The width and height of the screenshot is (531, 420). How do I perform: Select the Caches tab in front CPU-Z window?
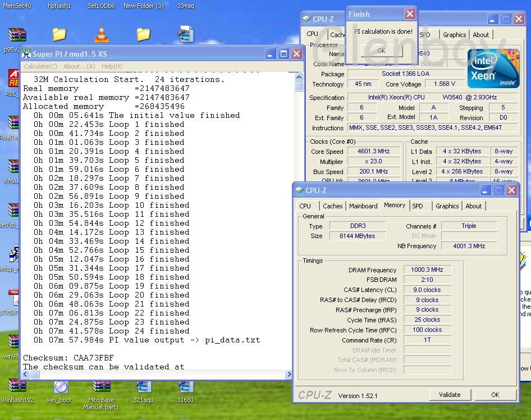pos(332,206)
